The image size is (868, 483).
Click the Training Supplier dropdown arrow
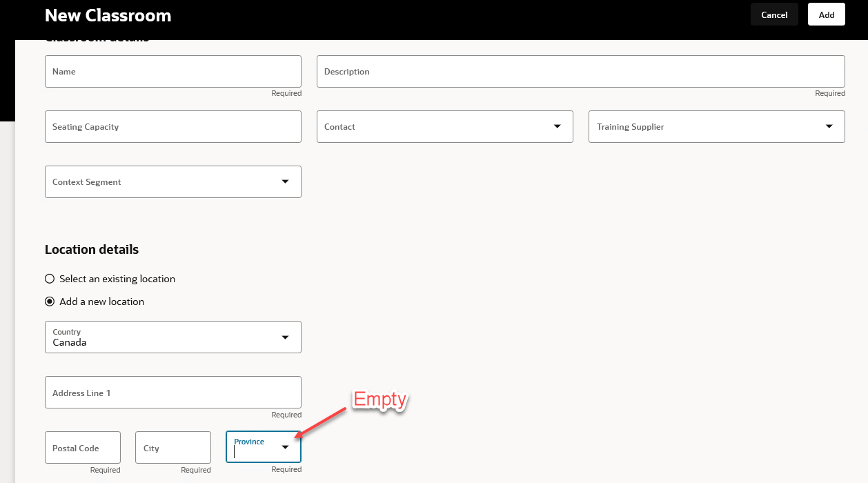click(829, 126)
